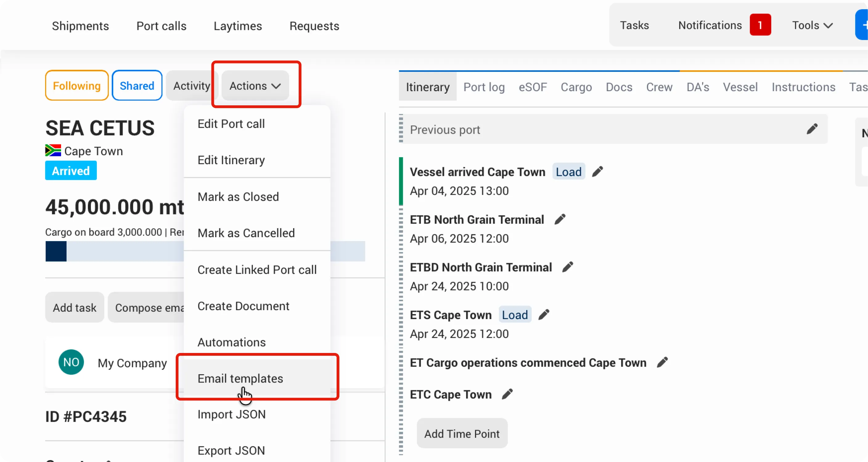This screenshot has height=462, width=868.
Task: Edit ET Cargo operations commenced Cape Town
Action: tap(662, 363)
